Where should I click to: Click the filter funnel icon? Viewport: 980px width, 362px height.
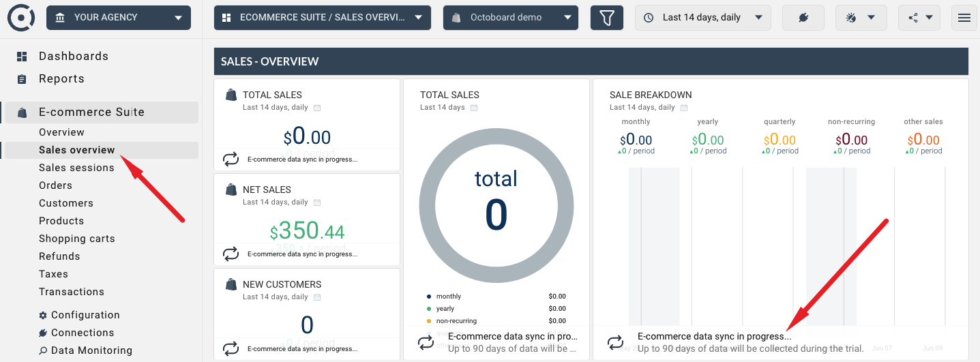[607, 17]
